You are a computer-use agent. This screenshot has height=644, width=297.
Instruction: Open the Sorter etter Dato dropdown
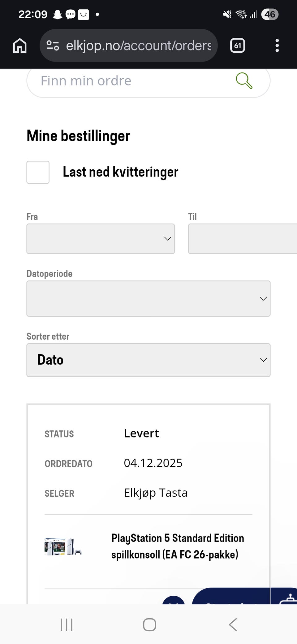[148, 360]
